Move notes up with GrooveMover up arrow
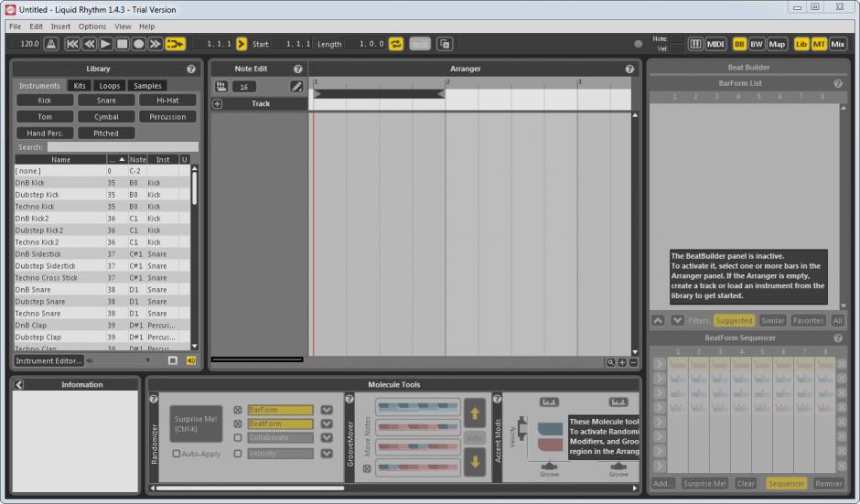Viewport: 860px width, 504px height. point(475,413)
